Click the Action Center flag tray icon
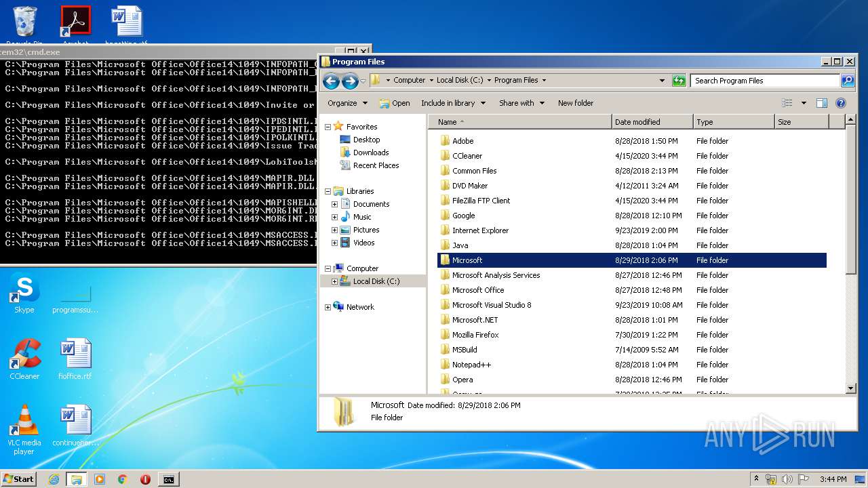The image size is (868, 488). click(x=804, y=479)
